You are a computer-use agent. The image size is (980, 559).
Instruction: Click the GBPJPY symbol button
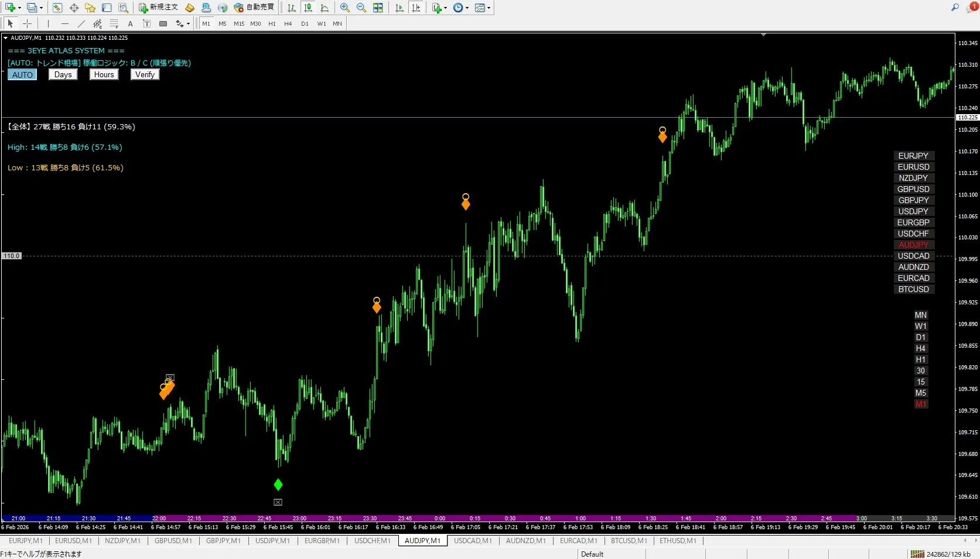913,200
